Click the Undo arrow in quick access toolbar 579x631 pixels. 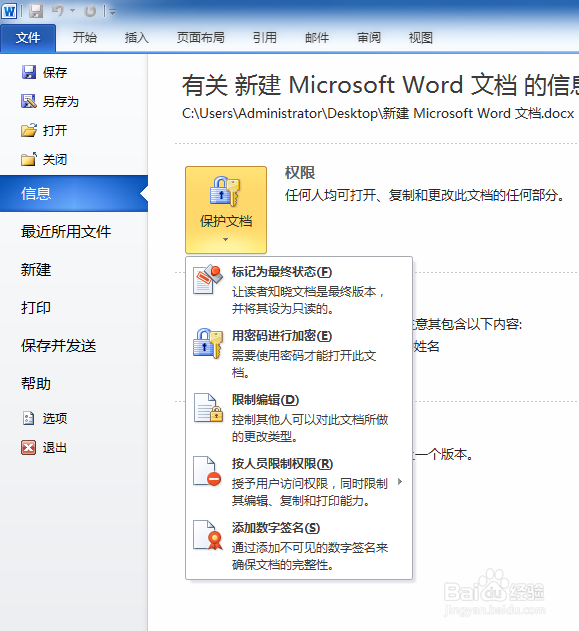[x=58, y=11]
